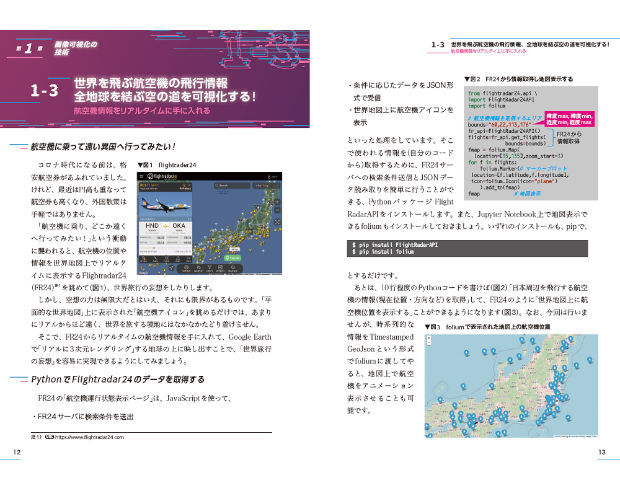Click the section title '世界を飛ぶ航空機の飛行情報'
The width and height of the screenshot is (620, 500).
coord(151,83)
